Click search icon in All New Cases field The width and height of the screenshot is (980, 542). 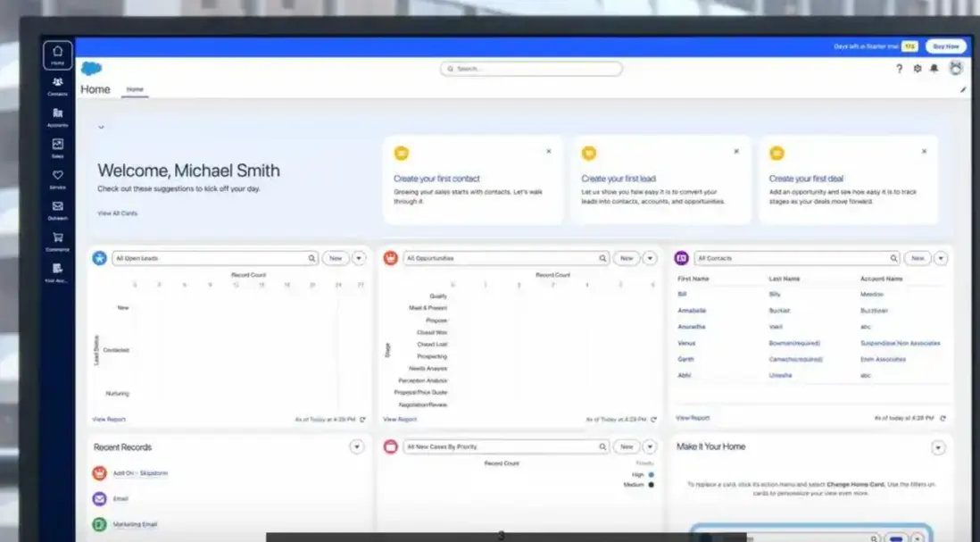click(x=602, y=446)
